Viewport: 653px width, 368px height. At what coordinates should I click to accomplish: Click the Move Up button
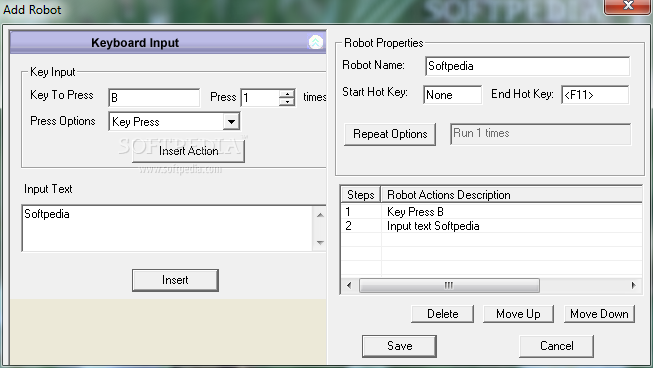click(x=518, y=314)
